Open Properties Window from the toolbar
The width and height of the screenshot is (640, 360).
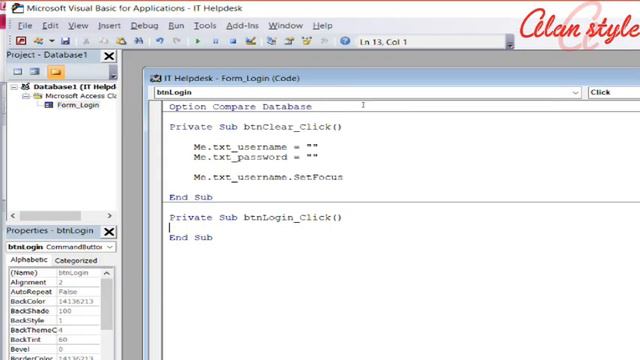coord(289,41)
